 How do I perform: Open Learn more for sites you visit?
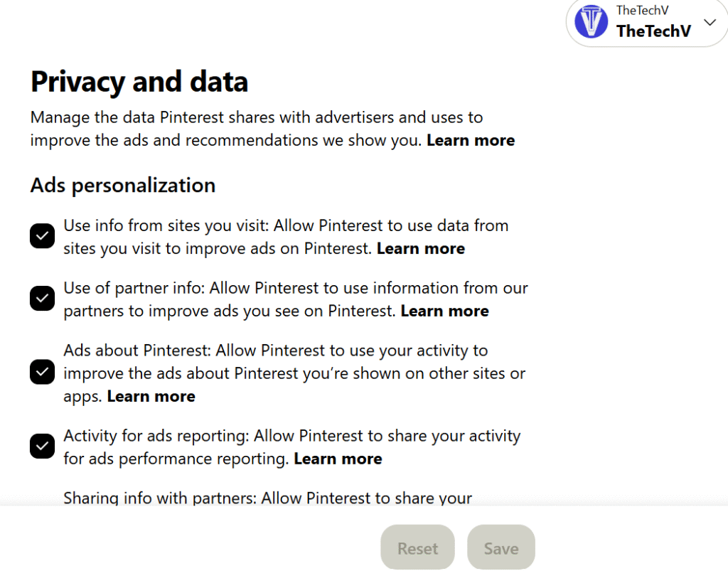[421, 248]
